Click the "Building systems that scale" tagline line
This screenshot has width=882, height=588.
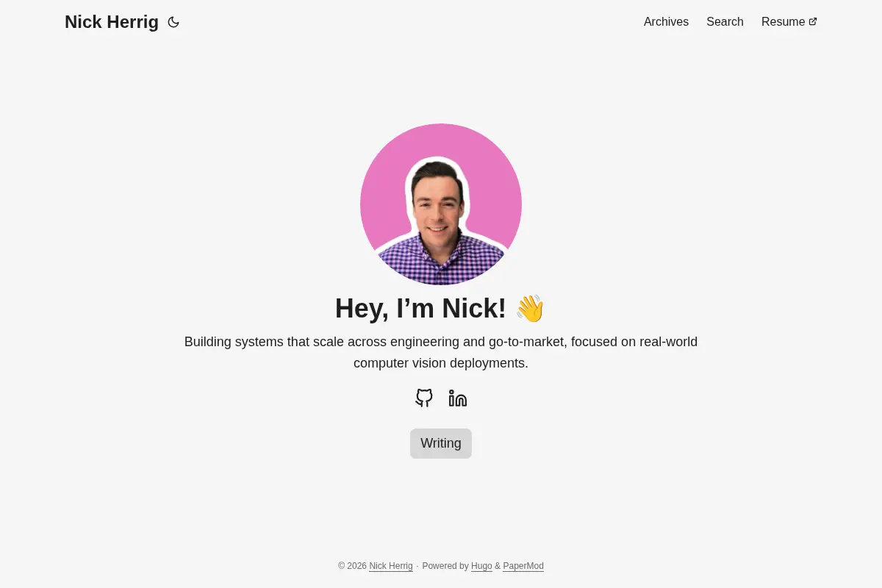pyautogui.click(x=441, y=342)
